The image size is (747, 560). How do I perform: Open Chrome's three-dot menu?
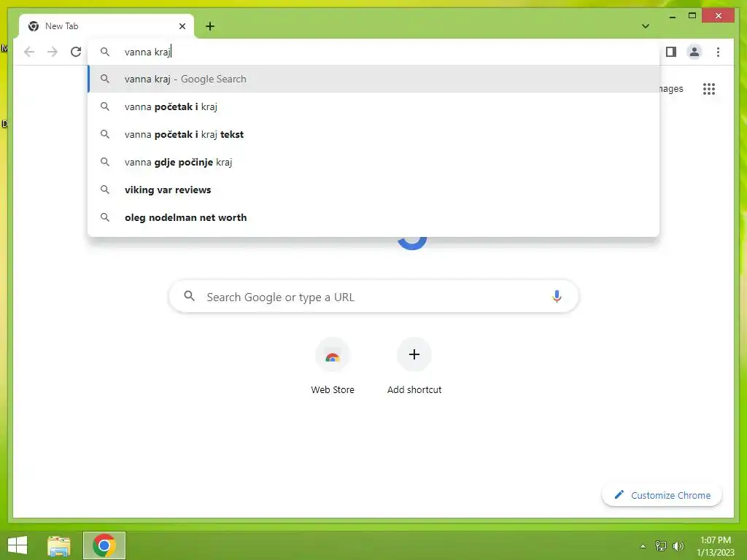coord(718,52)
